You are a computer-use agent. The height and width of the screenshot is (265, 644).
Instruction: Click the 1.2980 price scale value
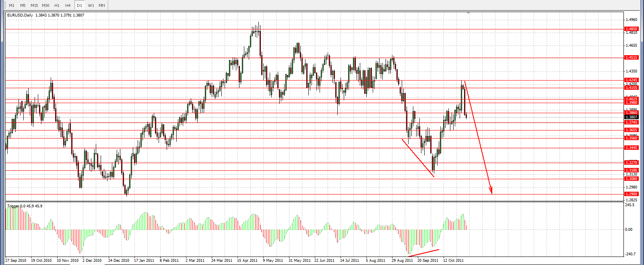[632, 187]
